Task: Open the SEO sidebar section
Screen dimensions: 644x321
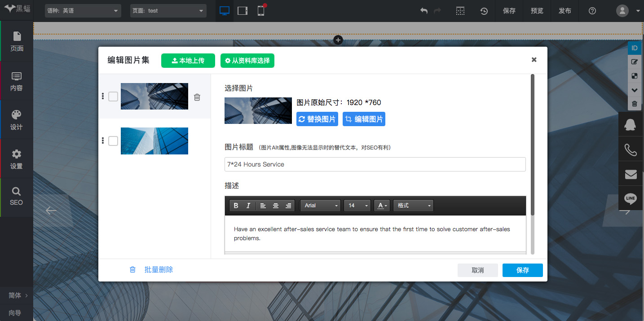Action: (x=17, y=197)
